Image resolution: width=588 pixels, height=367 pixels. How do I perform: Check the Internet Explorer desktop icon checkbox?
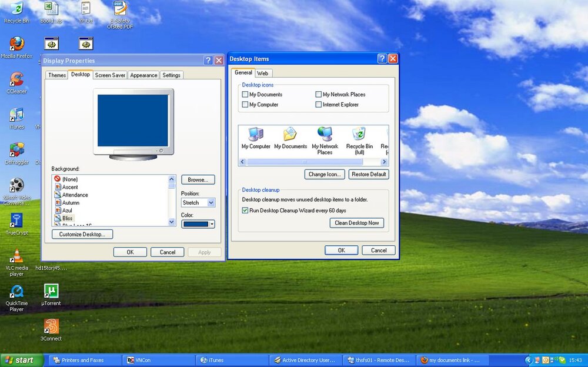(318, 104)
